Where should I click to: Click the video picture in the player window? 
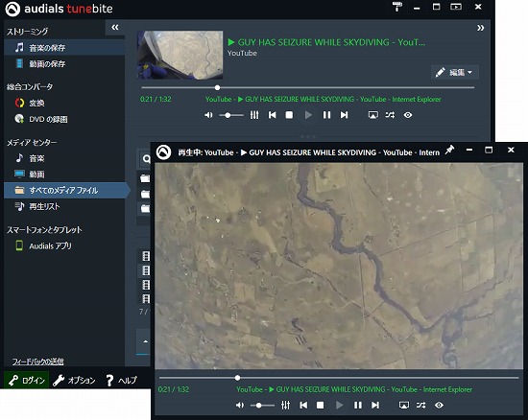339,266
